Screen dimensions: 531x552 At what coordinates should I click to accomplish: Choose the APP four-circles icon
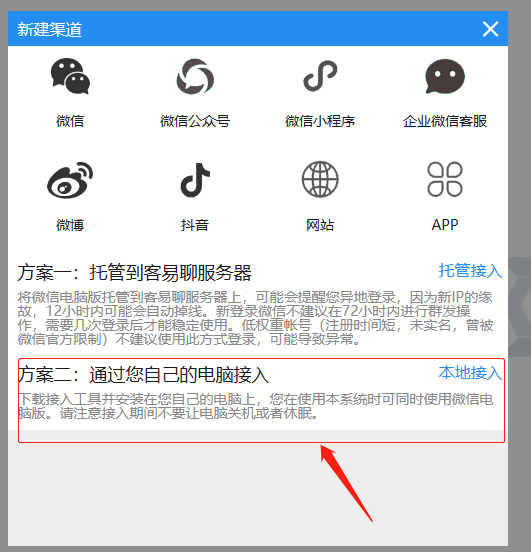[445, 179]
